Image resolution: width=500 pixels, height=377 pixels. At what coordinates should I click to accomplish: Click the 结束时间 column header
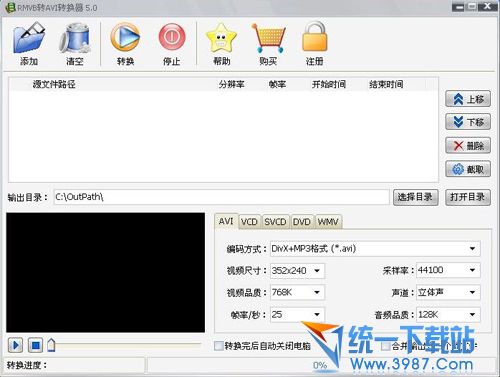[x=386, y=84]
